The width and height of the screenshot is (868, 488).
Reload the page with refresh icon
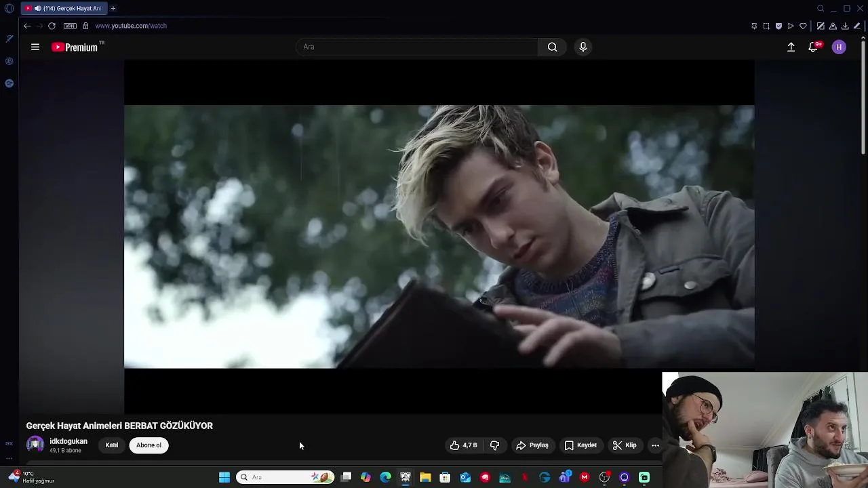coord(52,26)
